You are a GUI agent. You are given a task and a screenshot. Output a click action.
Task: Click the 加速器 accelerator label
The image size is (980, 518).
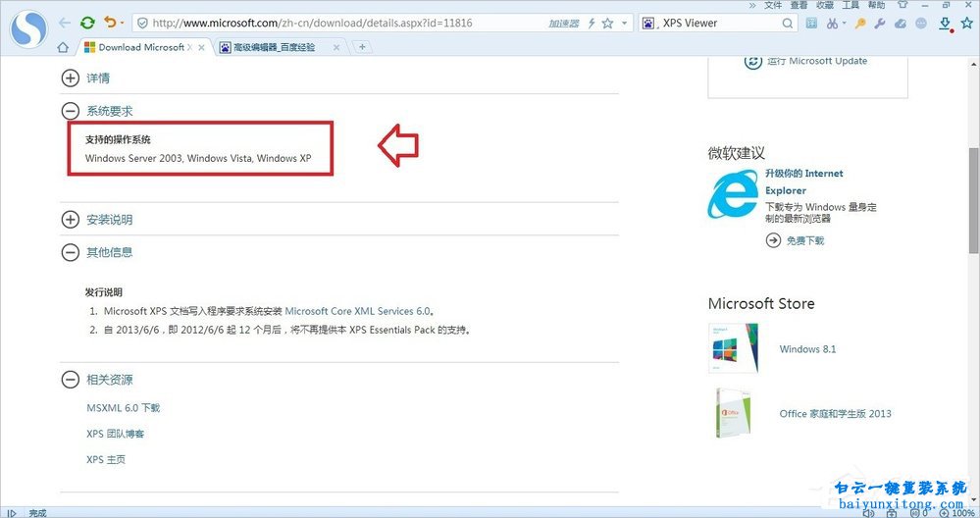point(564,24)
